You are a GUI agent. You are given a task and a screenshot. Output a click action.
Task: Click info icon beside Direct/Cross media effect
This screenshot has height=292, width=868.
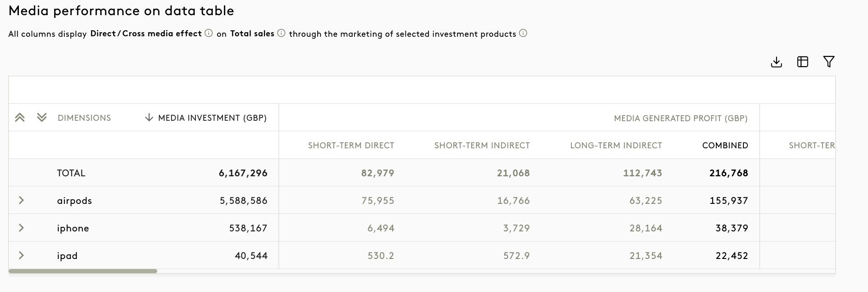pos(209,34)
